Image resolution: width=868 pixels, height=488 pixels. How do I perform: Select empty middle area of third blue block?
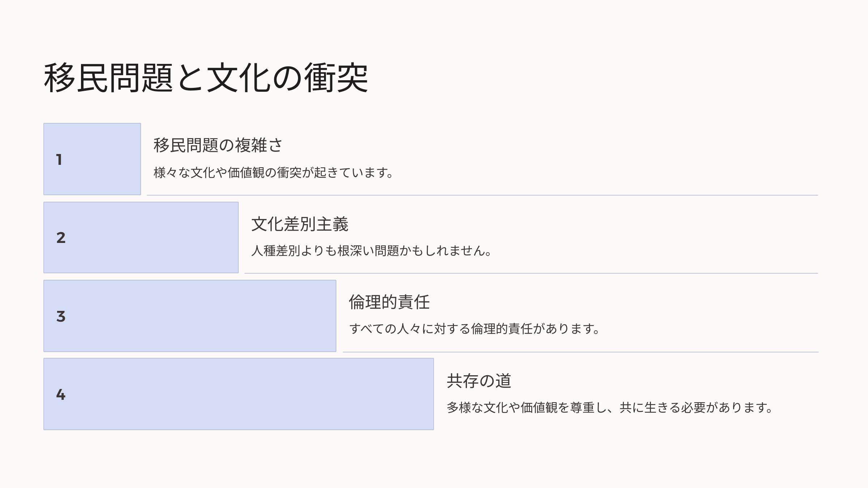coord(195,316)
